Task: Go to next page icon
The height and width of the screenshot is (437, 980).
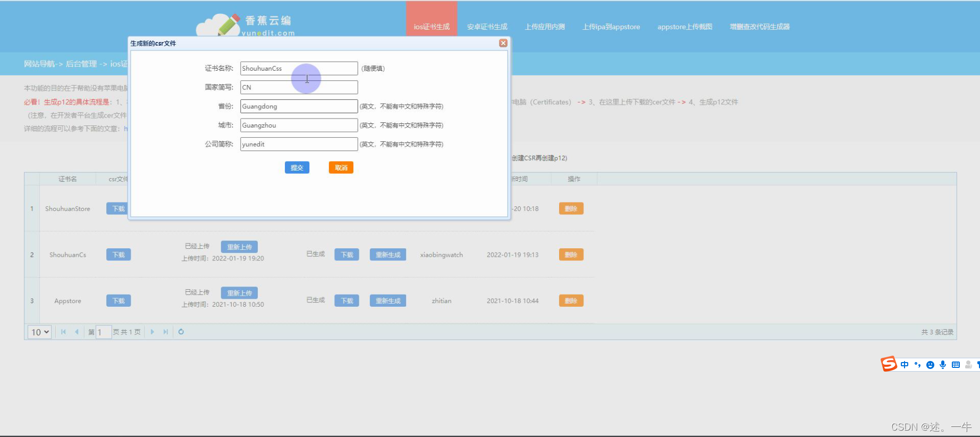Action: 152,332
